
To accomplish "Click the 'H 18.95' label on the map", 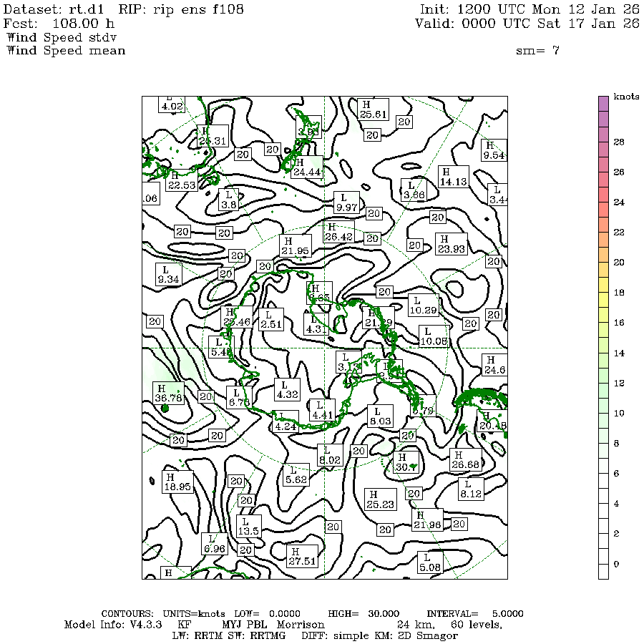I will pyautogui.click(x=177, y=482).
